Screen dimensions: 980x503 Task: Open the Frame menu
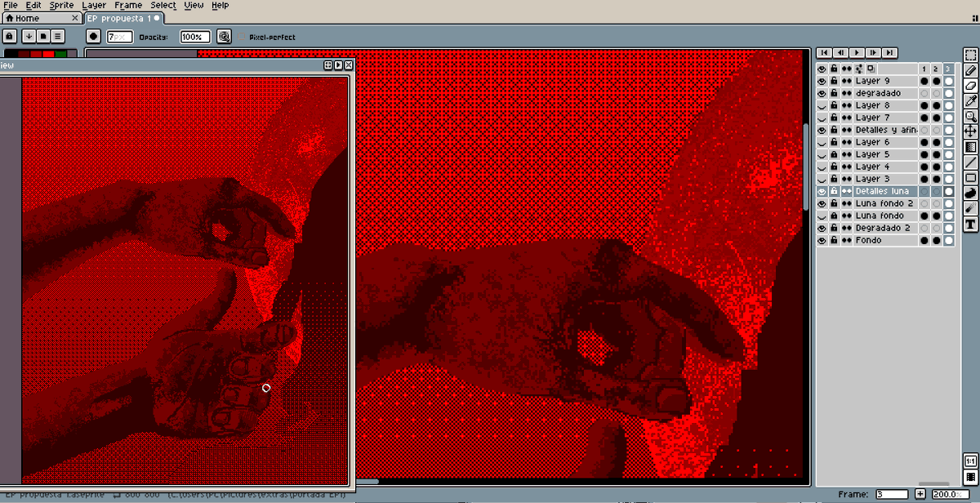pyautogui.click(x=128, y=5)
